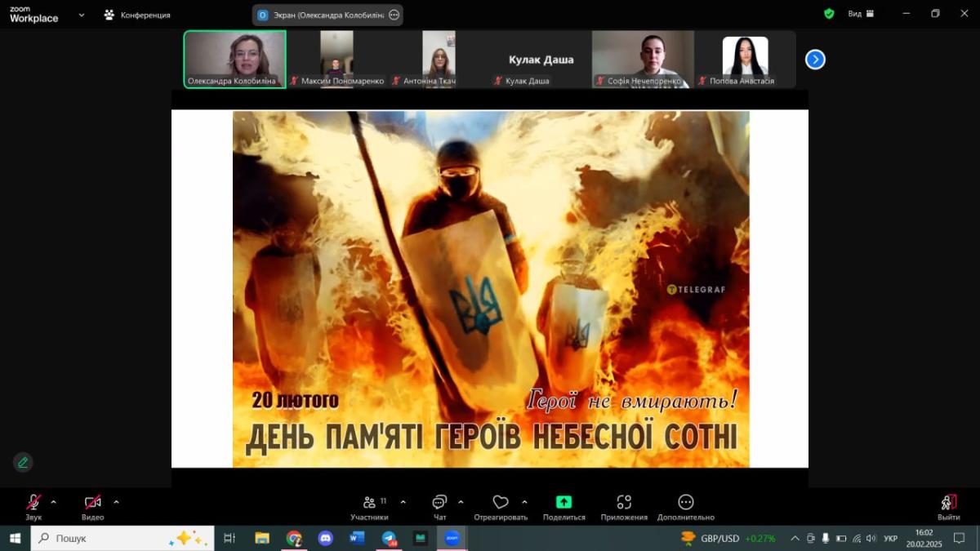The width and height of the screenshot is (980, 551).
Task: Expand reactions arrow next to Отреагировать
Action: pos(524,502)
